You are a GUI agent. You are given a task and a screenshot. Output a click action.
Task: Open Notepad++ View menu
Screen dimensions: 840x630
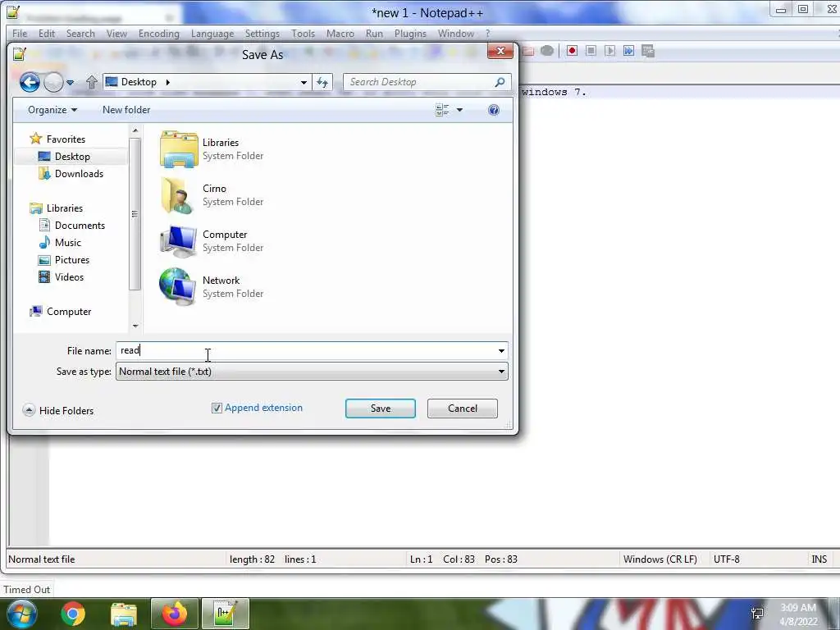click(116, 33)
